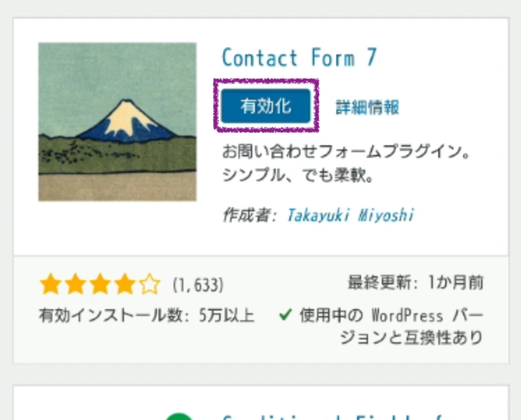Open the 詳細情報 details link

[x=367, y=107]
